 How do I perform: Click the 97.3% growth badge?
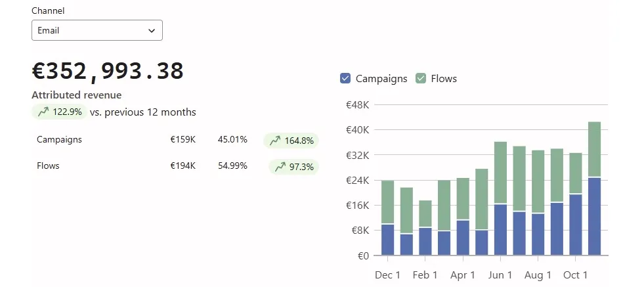(x=293, y=167)
